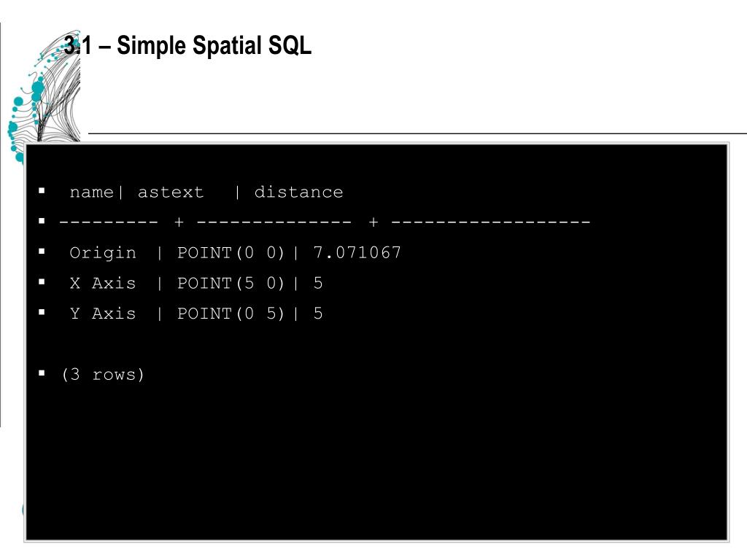The width and height of the screenshot is (747, 560).
Task: Click the distance value 7.071067
Action: point(357,252)
